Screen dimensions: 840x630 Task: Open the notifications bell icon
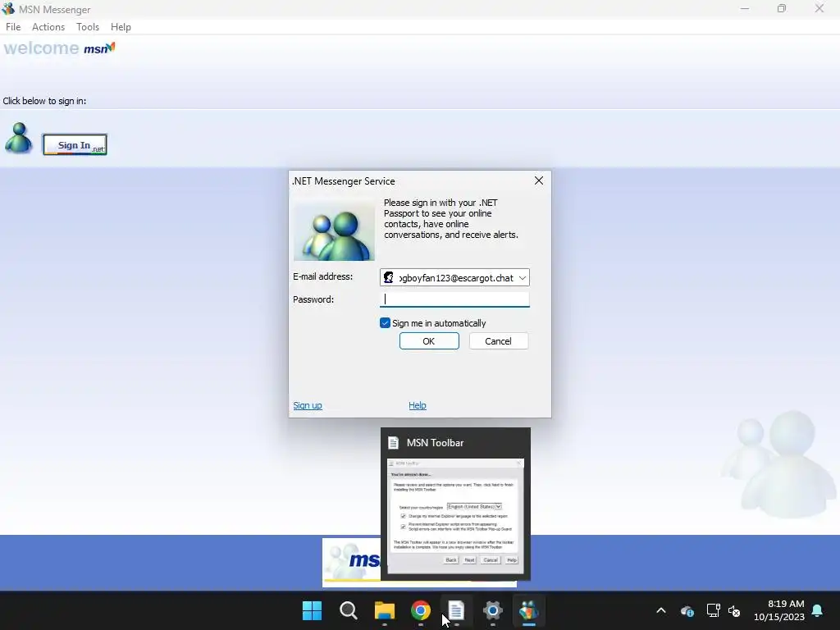[818, 610]
